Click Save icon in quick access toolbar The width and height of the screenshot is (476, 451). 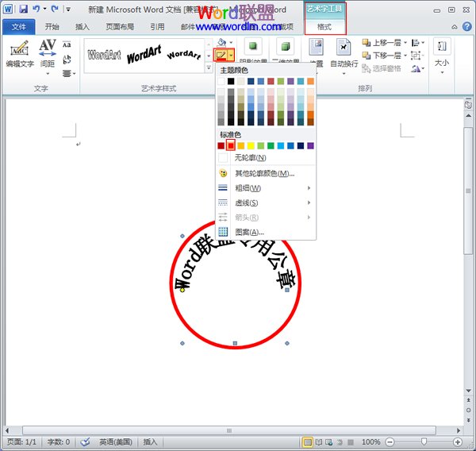(23, 9)
